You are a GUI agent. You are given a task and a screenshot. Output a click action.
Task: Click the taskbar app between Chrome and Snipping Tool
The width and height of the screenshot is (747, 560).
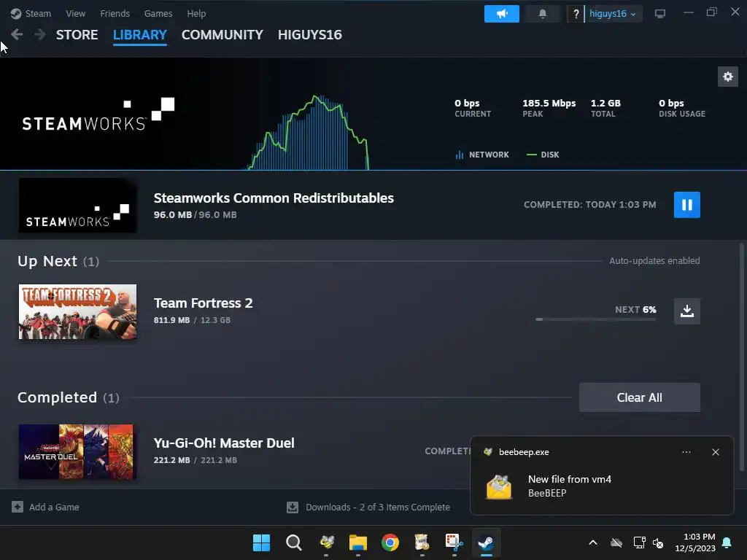(x=422, y=542)
